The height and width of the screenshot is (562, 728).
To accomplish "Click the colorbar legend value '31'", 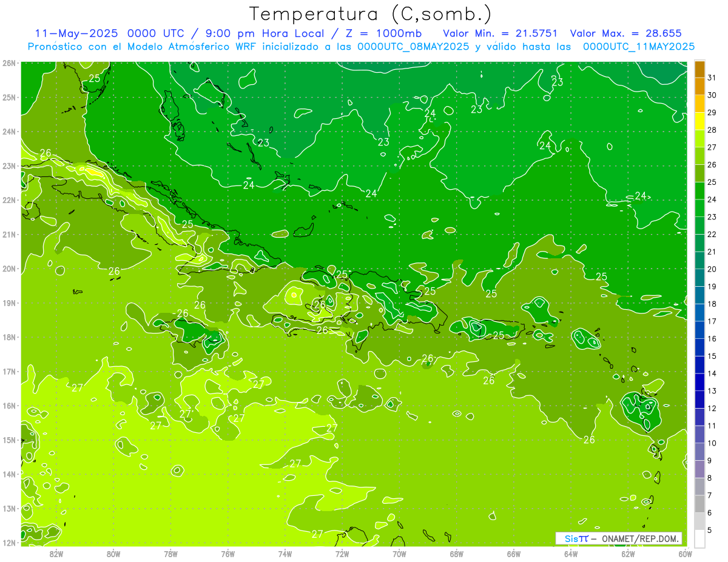I will pos(712,77).
